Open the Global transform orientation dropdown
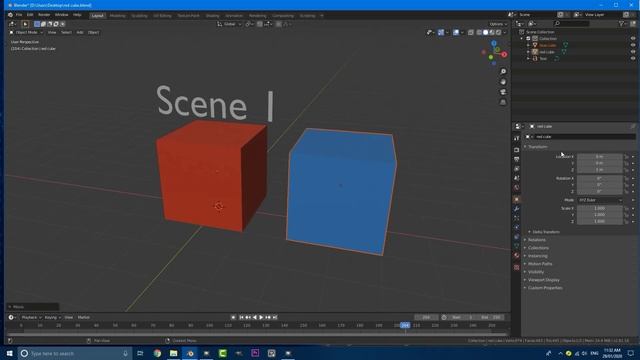The width and height of the screenshot is (640, 360). click(229, 24)
